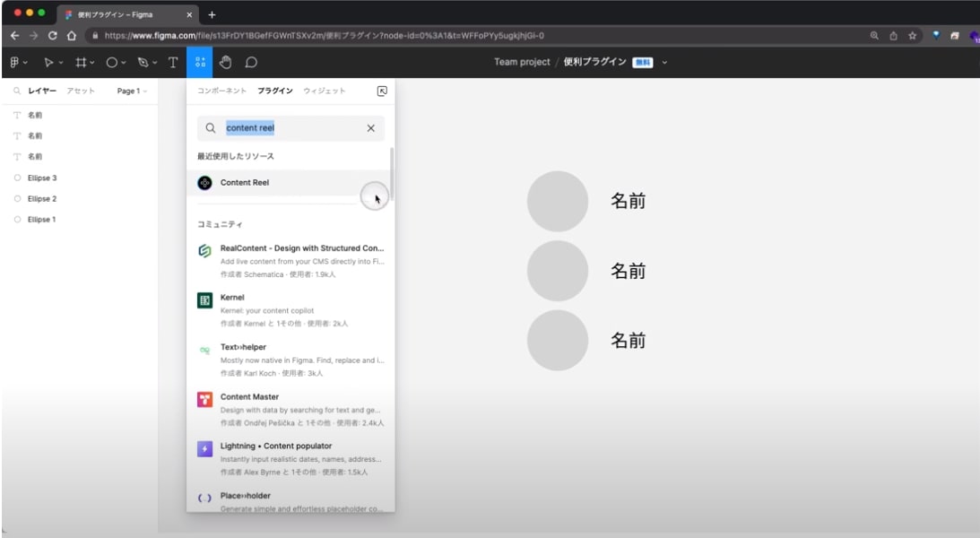
Task: Expand the Frame tool options arrow
Action: pos(91,63)
